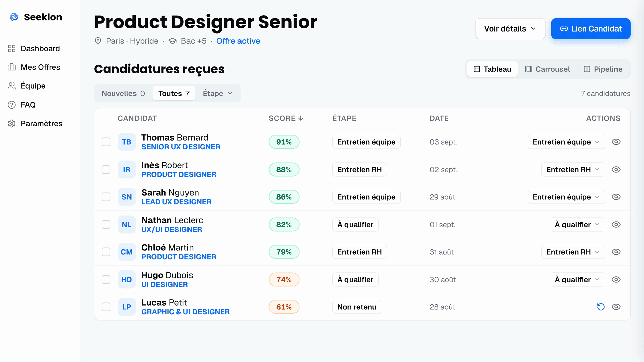644x362 pixels.
Task: Check the box for Thomas Bernard
Action: coord(106,142)
